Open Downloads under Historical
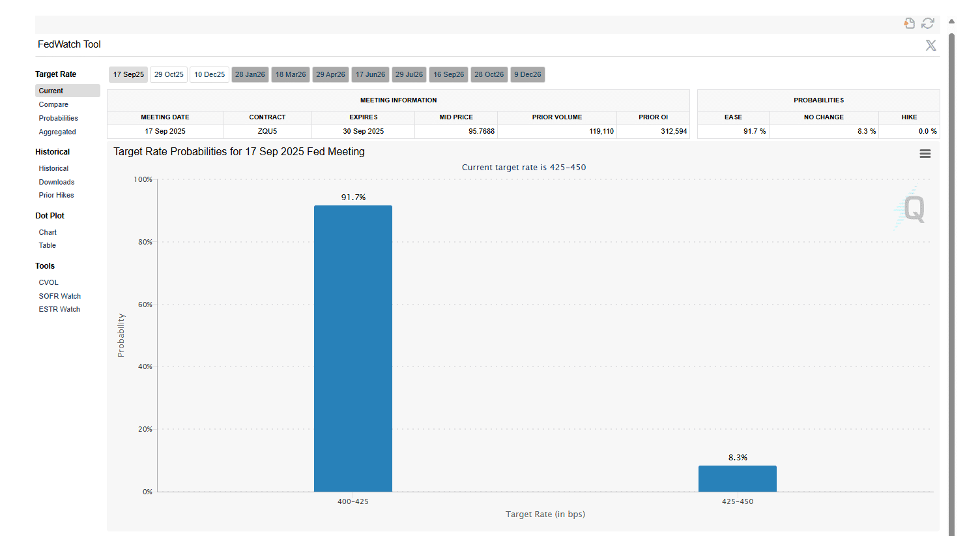 point(56,182)
